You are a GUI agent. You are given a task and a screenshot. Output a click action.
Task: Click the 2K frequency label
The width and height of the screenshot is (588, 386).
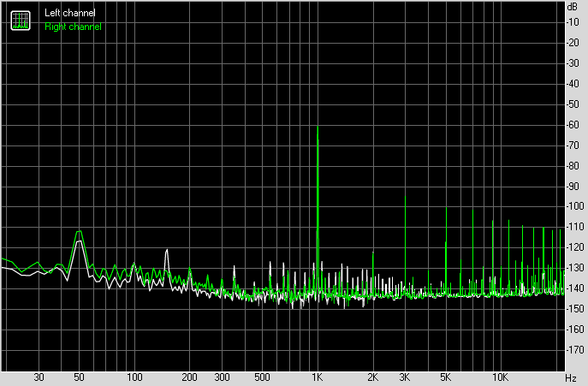373,377
